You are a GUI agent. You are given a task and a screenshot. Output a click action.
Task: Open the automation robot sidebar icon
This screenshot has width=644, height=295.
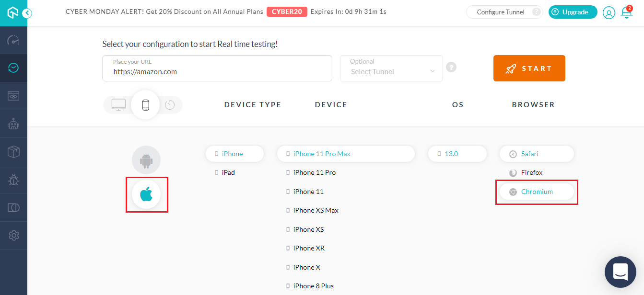click(x=13, y=124)
